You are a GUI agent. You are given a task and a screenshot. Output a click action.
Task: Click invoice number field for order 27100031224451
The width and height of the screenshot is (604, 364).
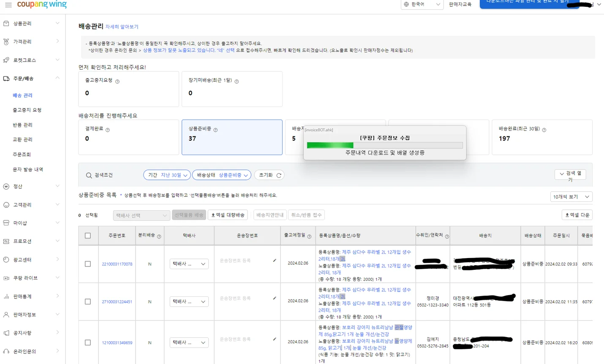247,298
